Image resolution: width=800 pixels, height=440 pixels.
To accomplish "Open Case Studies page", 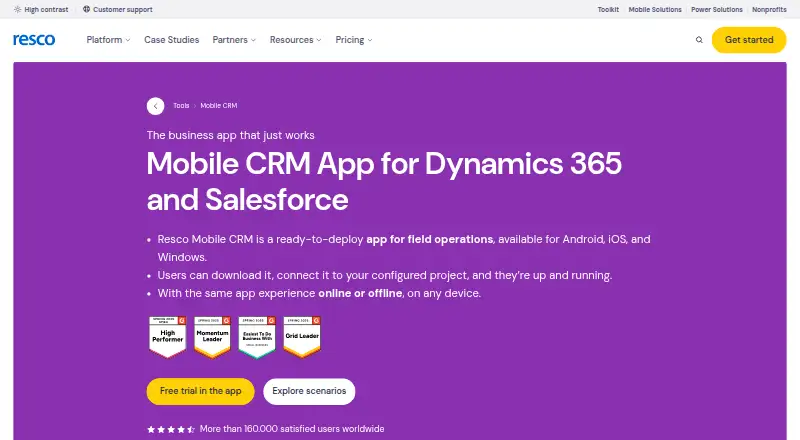I will [171, 40].
